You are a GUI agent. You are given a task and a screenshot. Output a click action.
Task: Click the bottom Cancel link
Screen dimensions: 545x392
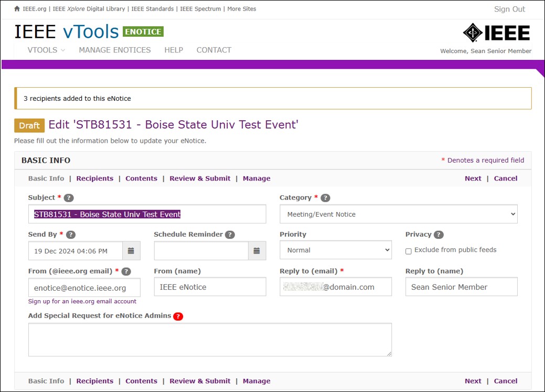click(506, 381)
